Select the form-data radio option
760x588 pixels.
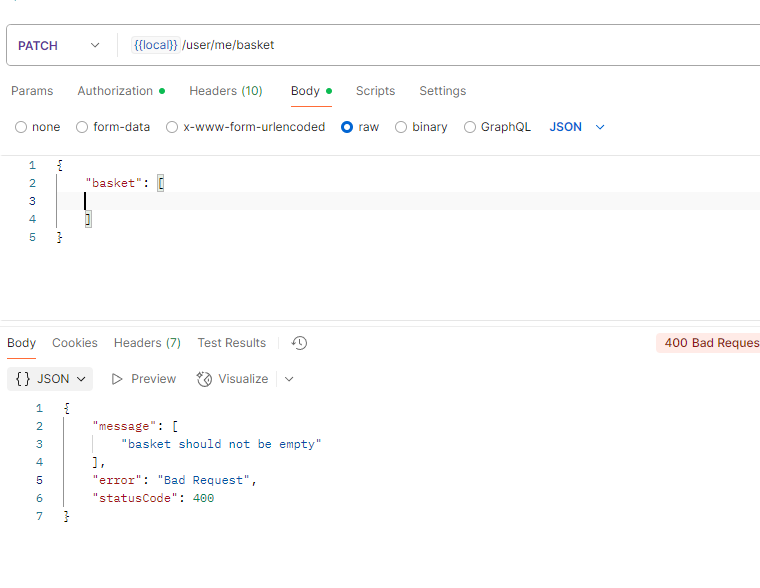point(82,127)
